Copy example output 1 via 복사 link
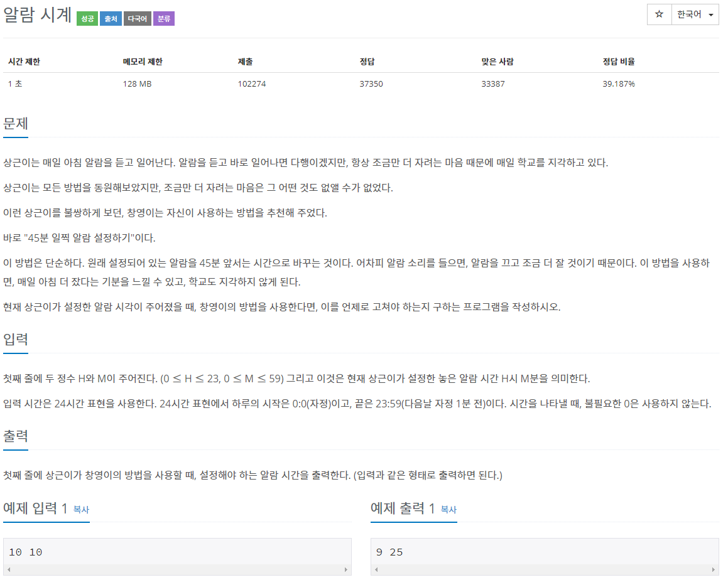The image size is (728, 580). click(x=448, y=510)
